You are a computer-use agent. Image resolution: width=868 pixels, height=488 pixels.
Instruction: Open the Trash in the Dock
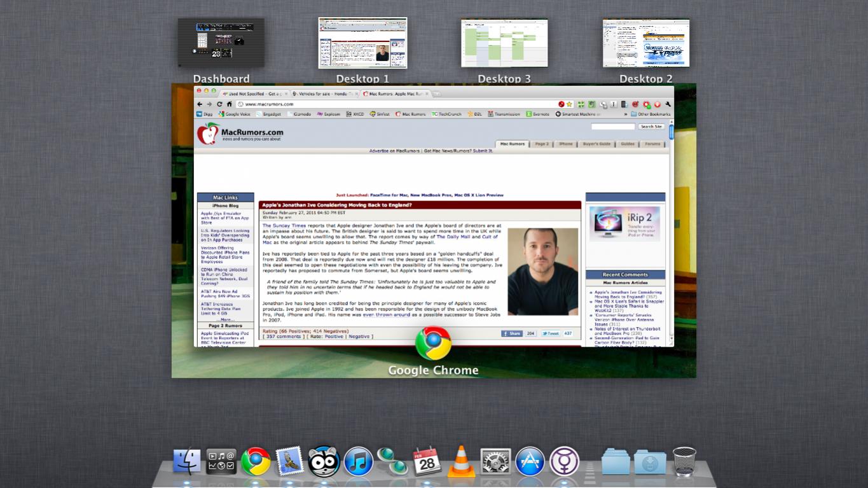pyautogui.click(x=684, y=462)
